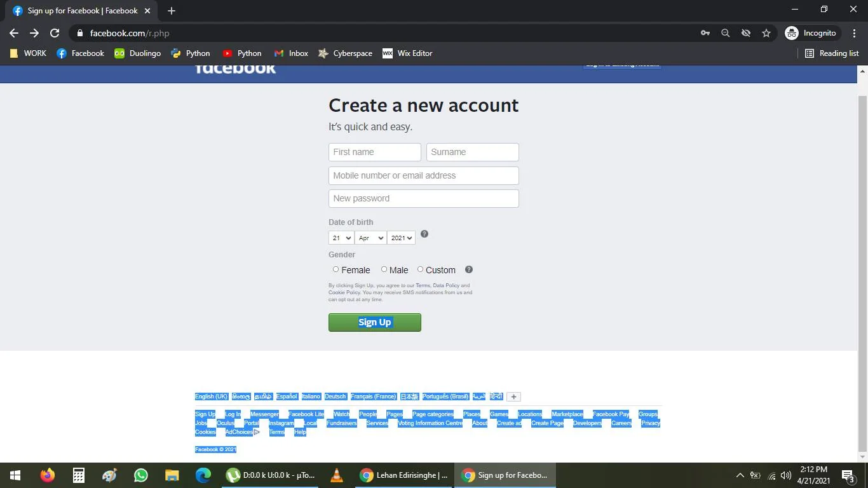Viewport: 868px width, 488px height.
Task: Open the Paint app from the taskbar
Action: [x=110, y=475]
